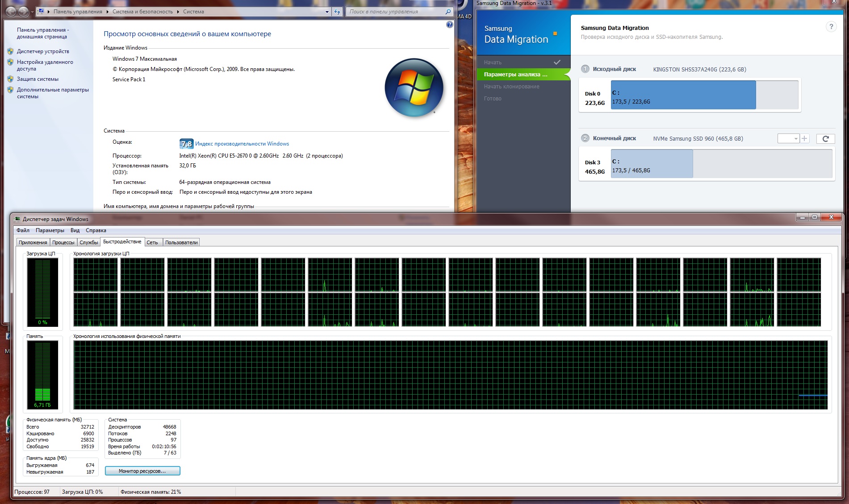Click Панель управления breadcrumb segment
This screenshot has width=849, height=504.
coord(78,12)
